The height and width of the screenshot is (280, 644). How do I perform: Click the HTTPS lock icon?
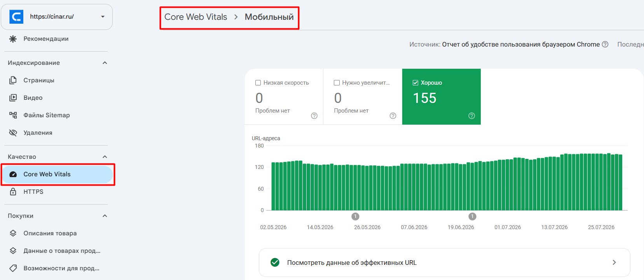13,192
